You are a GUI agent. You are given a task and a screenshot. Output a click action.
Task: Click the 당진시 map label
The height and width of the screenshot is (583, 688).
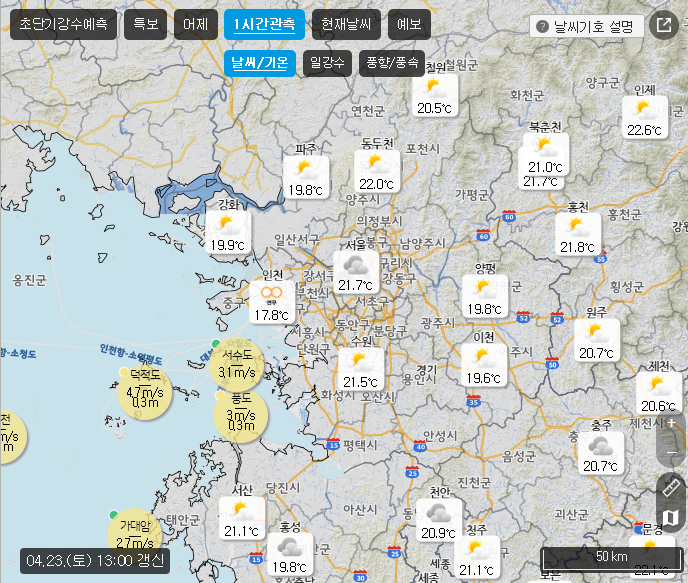click(x=283, y=487)
